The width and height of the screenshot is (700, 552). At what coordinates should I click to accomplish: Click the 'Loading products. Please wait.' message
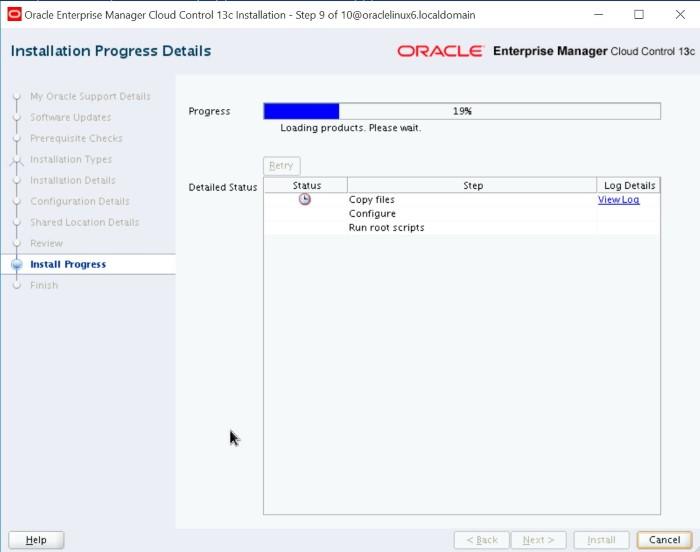(351, 128)
